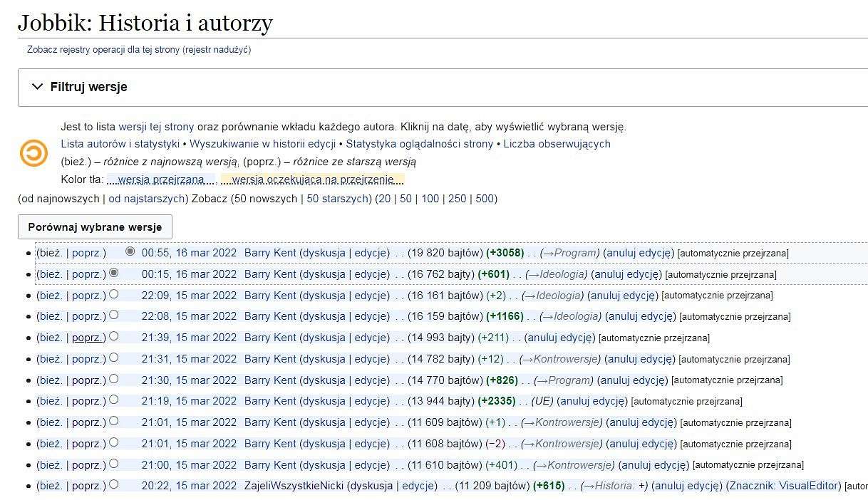Select radio button for 22:08, 15 mar 2022 revision
The height and width of the screenshot is (500, 868).
(x=114, y=316)
